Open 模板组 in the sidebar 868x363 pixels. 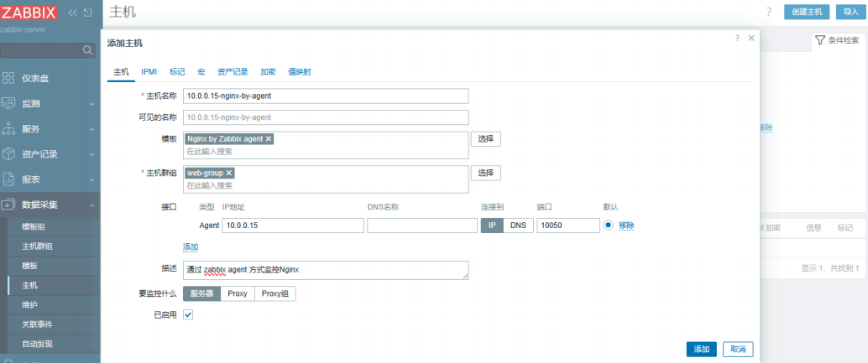pyautogui.click(x=34, y=226)
